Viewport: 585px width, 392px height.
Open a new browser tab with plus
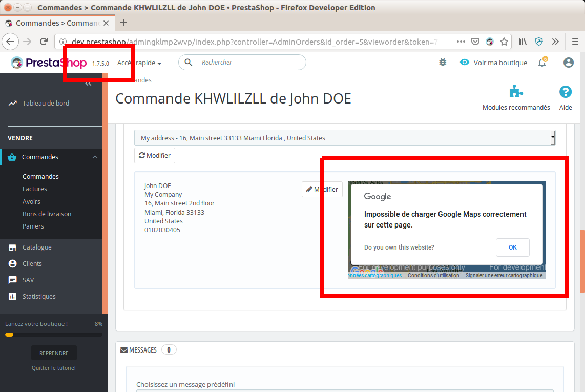tap(123, 23)
